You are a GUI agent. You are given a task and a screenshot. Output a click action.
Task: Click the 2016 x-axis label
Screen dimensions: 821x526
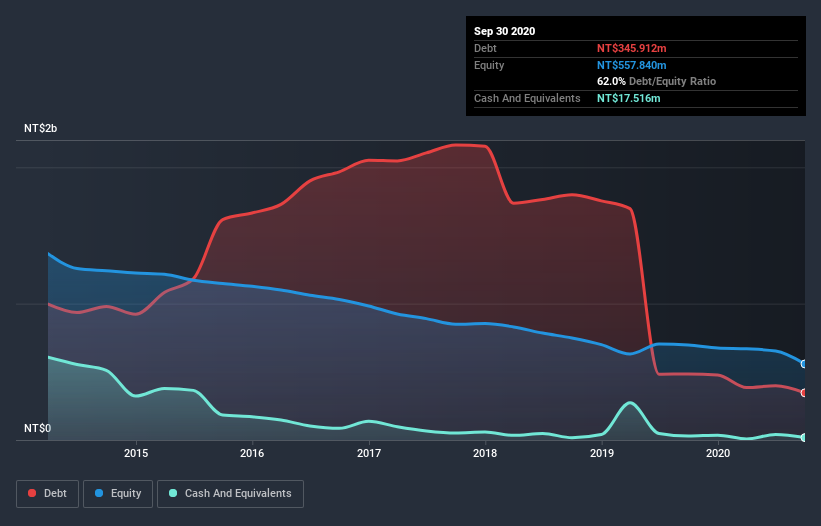(252, 453)
